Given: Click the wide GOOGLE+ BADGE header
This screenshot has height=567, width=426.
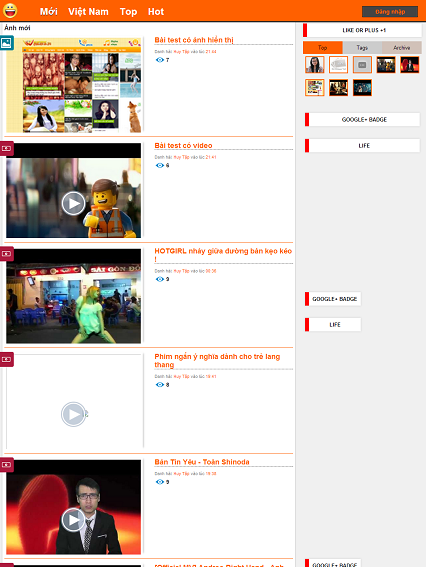Looking at the screenshot, I should pyautogui.click(x=362, y=120).
